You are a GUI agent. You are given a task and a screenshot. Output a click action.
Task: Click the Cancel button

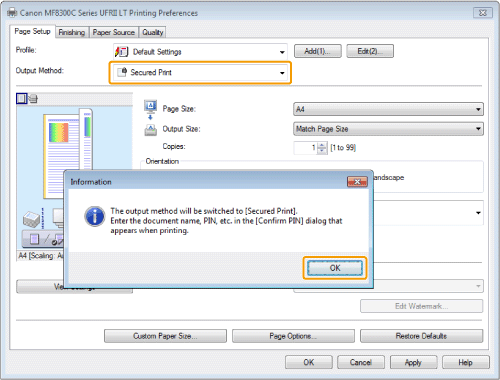click(x=361, y=362)
